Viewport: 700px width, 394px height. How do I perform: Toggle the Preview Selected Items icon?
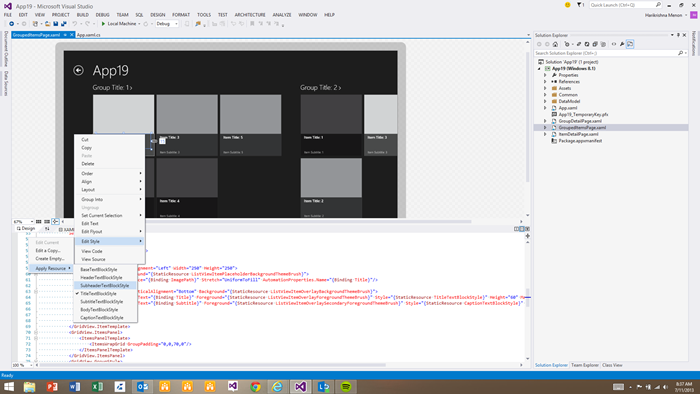pyautogui.click(x=630, y=44)
